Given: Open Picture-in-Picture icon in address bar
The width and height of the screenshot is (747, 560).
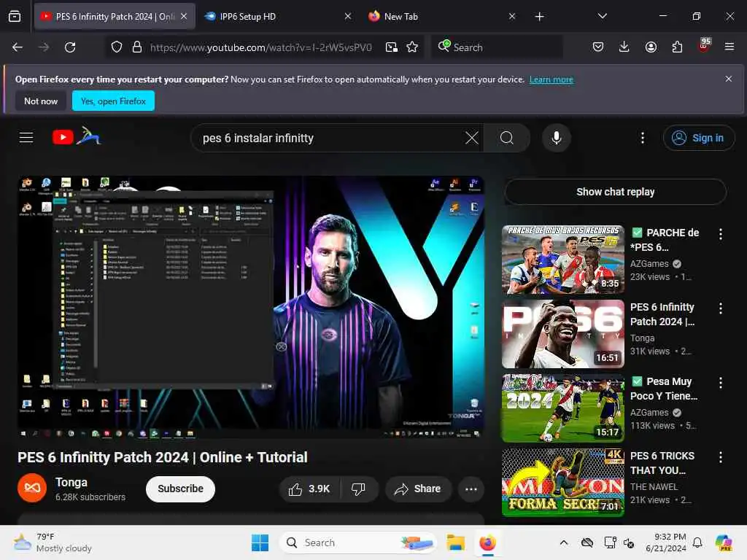Looking at the screenshot, I should coord(392,47).
